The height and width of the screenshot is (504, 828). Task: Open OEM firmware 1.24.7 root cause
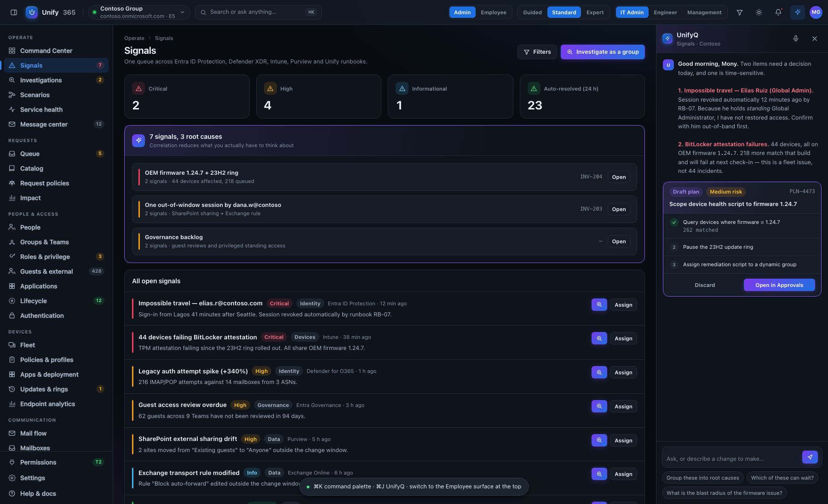tap(619, 177)
